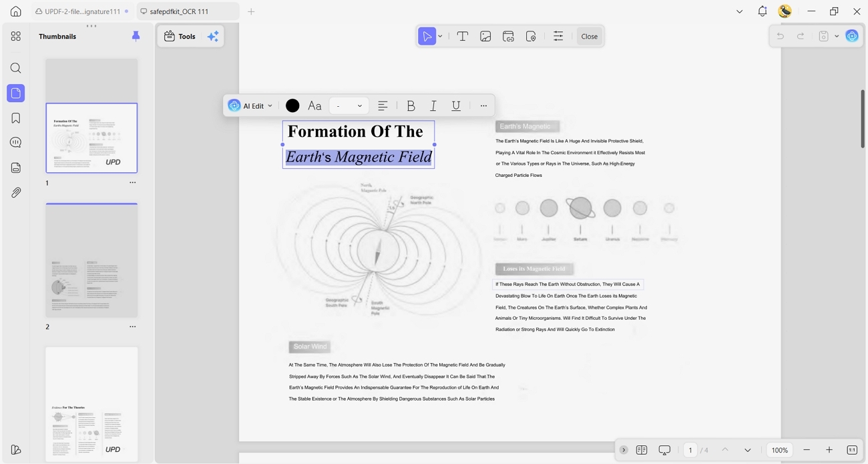Open the Bookmarks panel in sidebar
Viewport: 868px width, 464px height.
16,118
